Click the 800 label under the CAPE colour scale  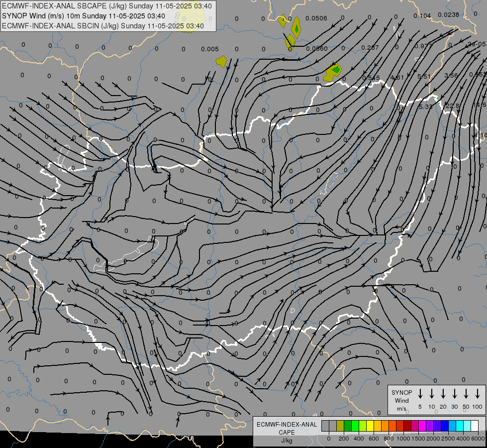tap(389, 439)
